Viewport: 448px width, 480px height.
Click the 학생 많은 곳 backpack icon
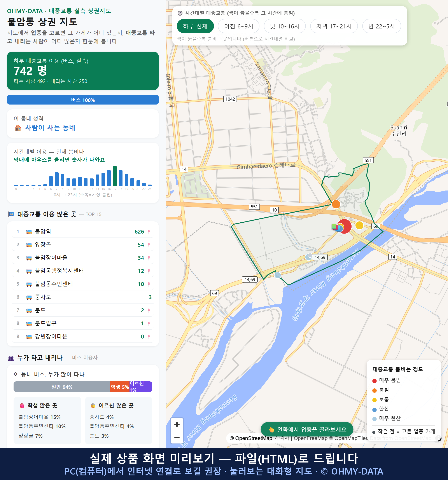click(x=22, y=406)
